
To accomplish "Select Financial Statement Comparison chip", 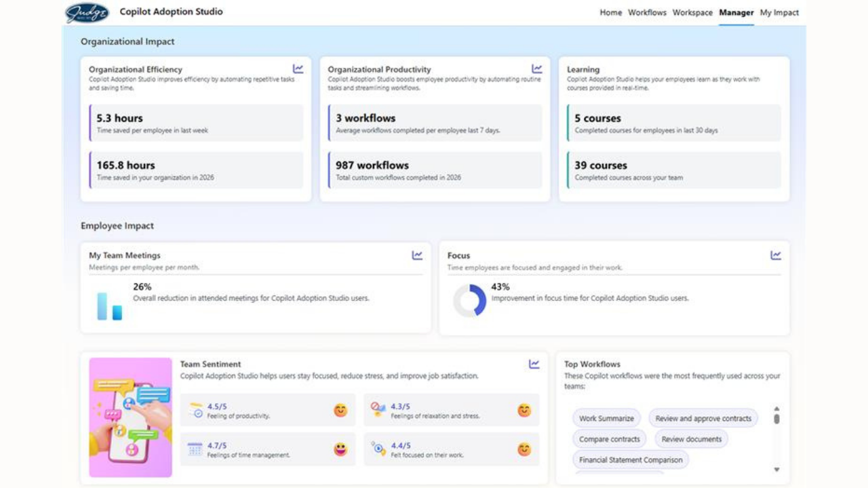I will point(631,460).
